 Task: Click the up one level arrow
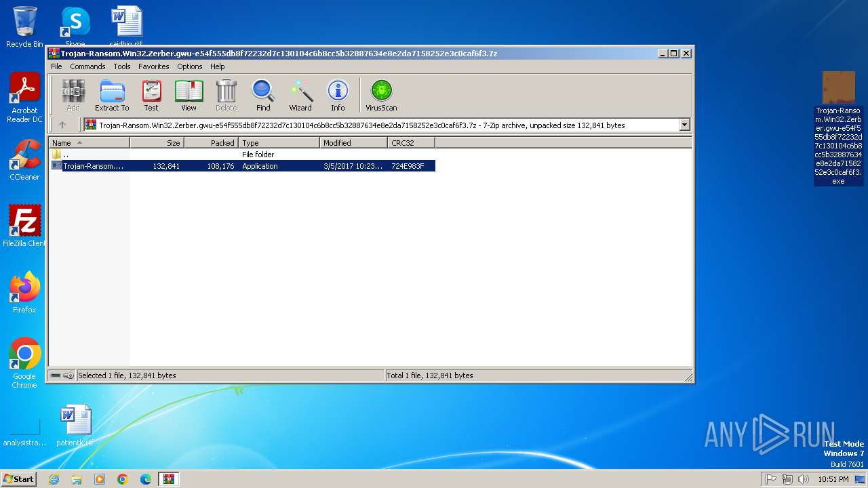tap(62, 125)
